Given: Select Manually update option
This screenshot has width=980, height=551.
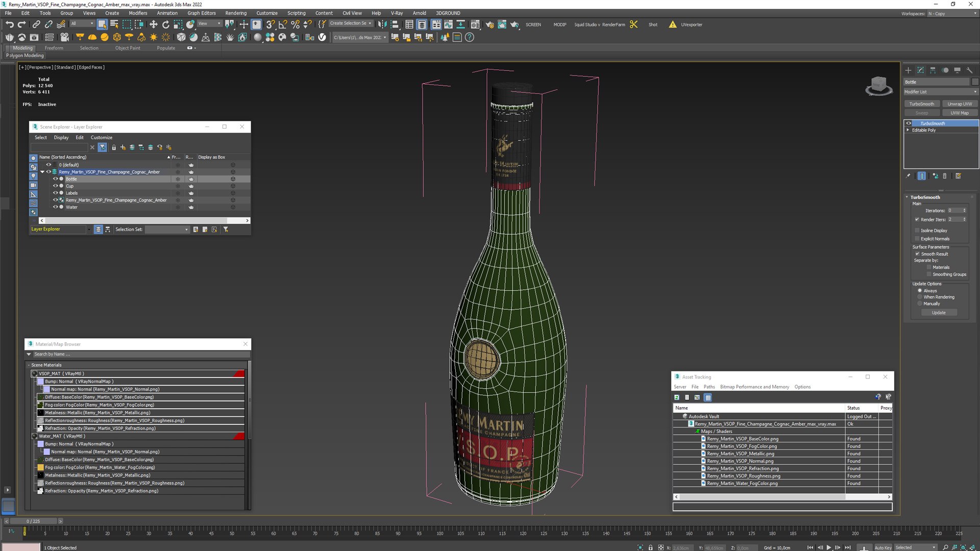Looking at the screenshot, I should tap(920, 304).
